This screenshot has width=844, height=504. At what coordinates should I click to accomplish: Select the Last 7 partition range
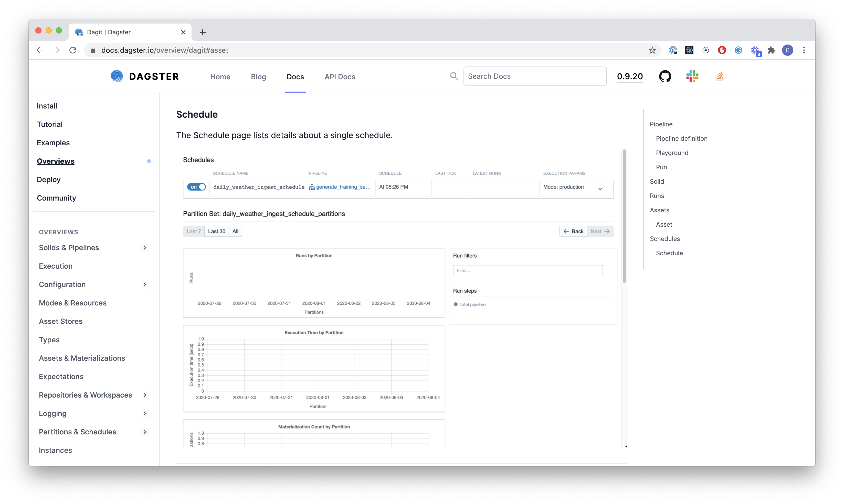[x=194, y=231]
